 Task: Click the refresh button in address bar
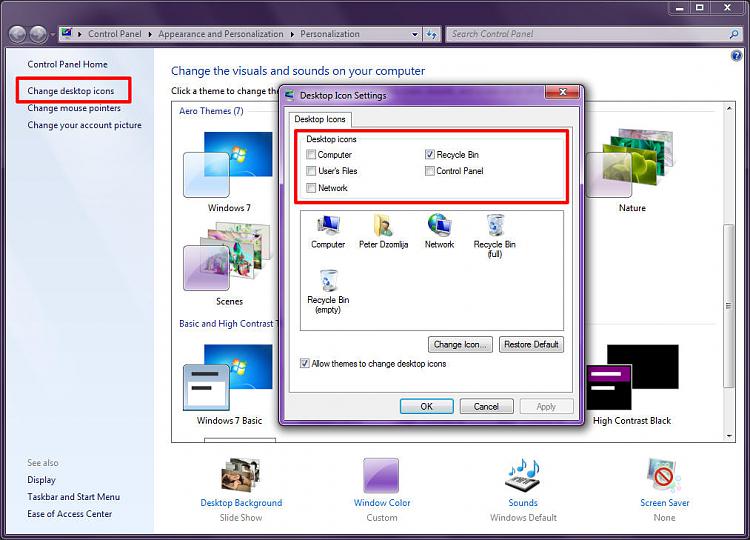coord(431,34)
